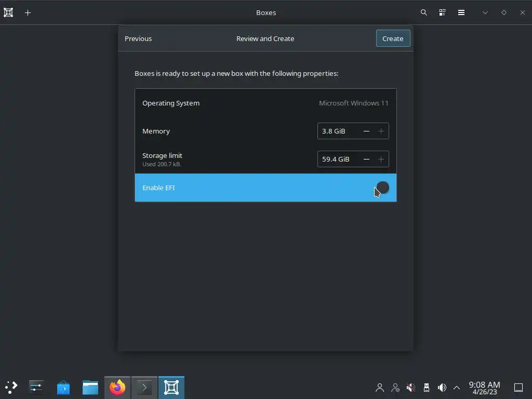Image resolution: width=532 pixels, height=399 pixels.
Task: Open Dolphin file manager from taskbar
Action: coord(90,387)
